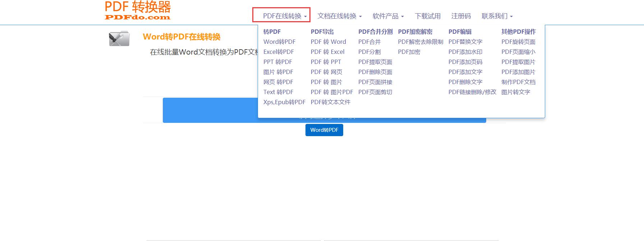Click the blue Word转PDF button
Image resolution: width=644 pixels, height=241 pixels.
tap(324, 130)
